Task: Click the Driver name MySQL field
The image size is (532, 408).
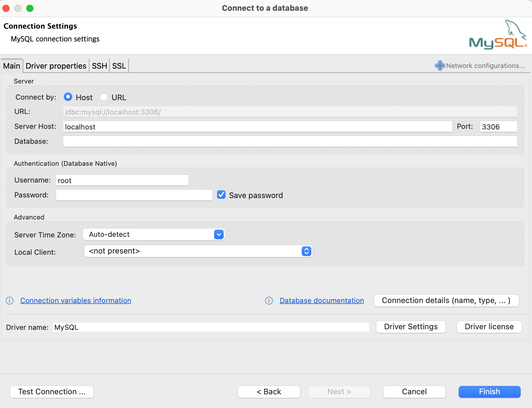Action: pos(211,327)
